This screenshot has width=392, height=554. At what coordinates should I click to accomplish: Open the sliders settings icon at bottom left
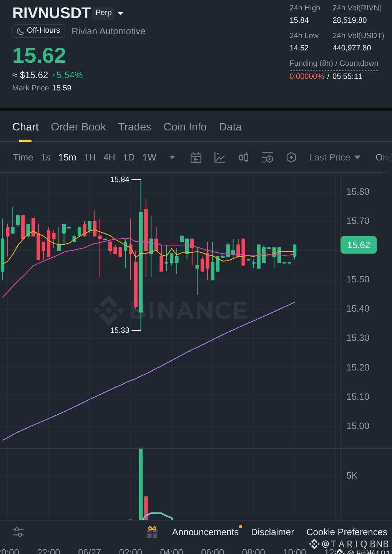point(18,532)
